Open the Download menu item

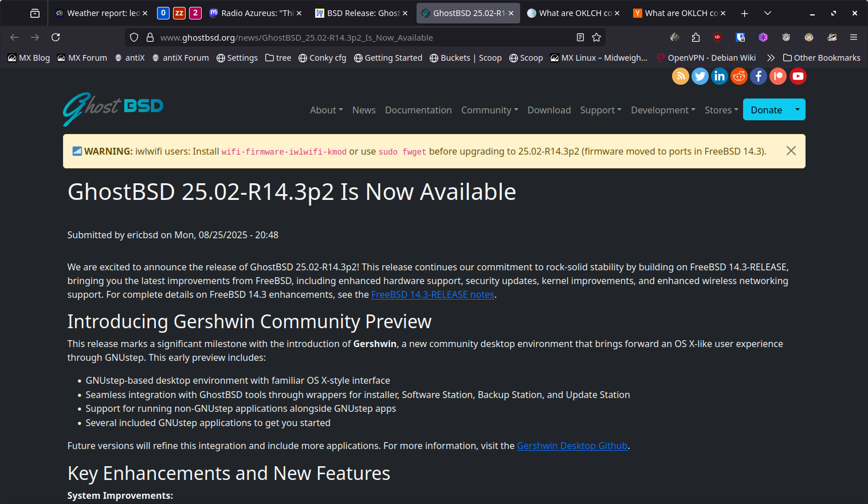(549, 110)
